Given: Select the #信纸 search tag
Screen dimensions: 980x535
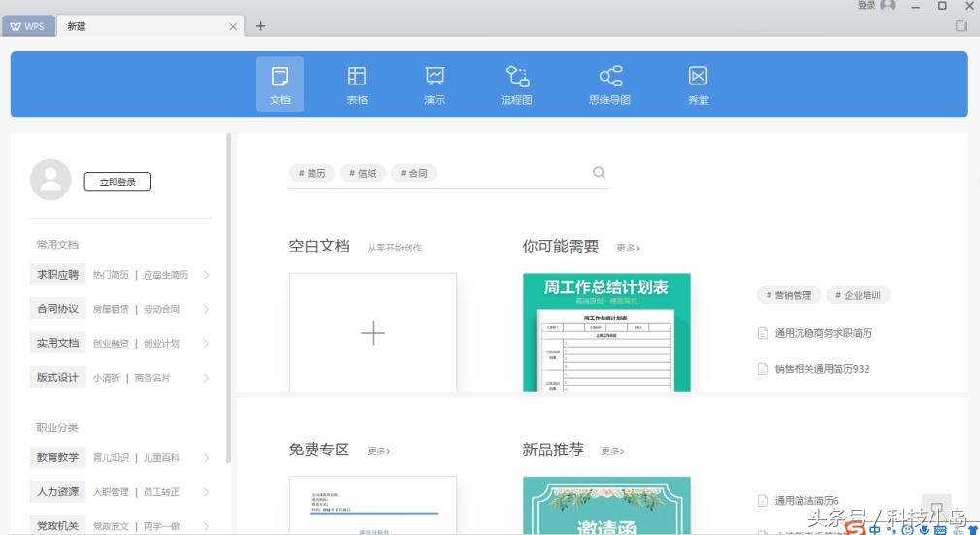Looking at the screenshot, I should pos(363,173).
